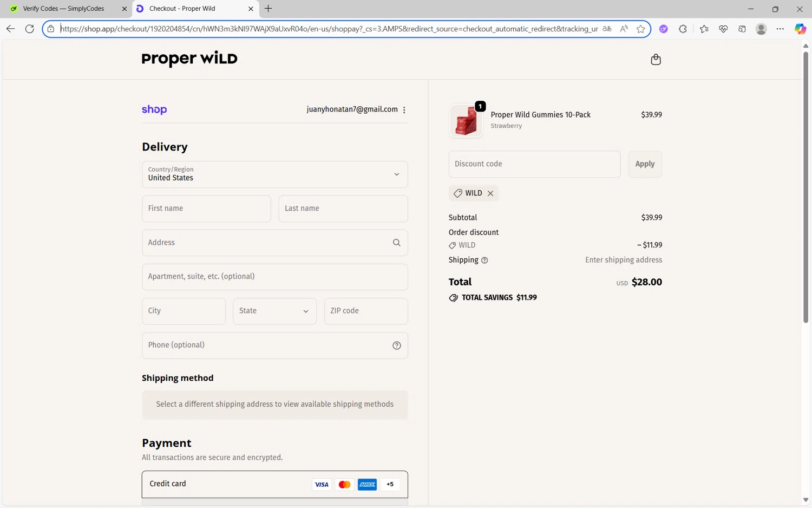Apply the discount code
This screenshot has height=508, width=812.
[645, 164]
